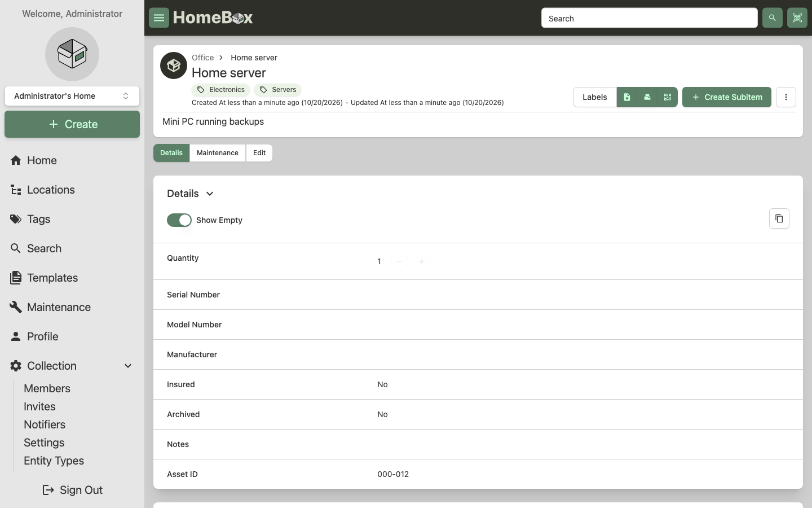812x508 pixels.
Task: Click the Office breadcrumb link
Action: (203, 58)
